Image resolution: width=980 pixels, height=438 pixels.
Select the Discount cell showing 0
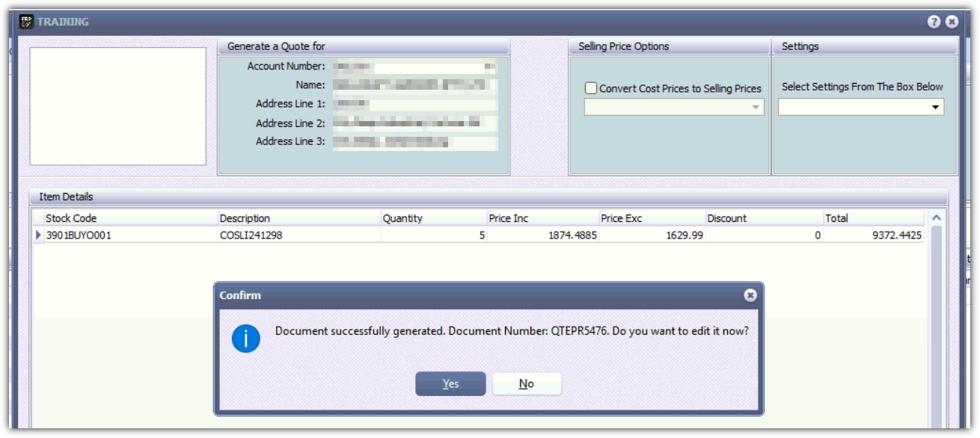(764, 235)
